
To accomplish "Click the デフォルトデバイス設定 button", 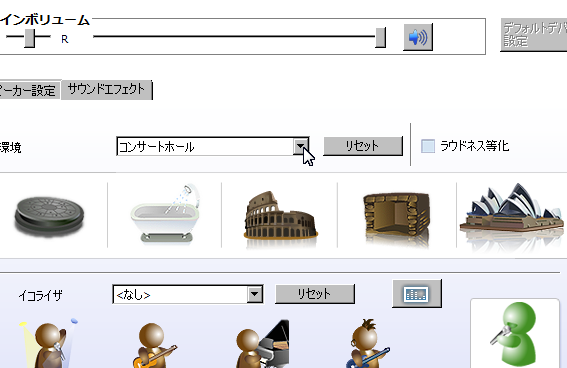I will pos(534,34).
